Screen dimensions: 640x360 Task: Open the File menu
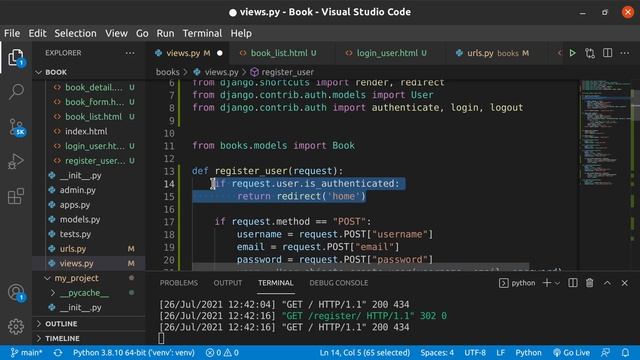[12, 33]
